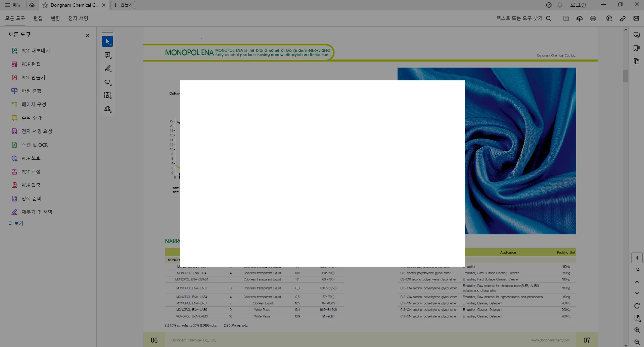Choose the freehand draw loop tool

pyautogui.click(x=107, y=82)
